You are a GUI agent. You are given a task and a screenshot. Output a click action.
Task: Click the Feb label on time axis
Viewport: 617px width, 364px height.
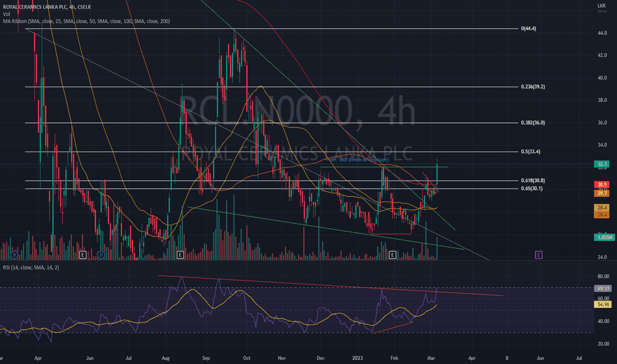(x=395, y=358)
